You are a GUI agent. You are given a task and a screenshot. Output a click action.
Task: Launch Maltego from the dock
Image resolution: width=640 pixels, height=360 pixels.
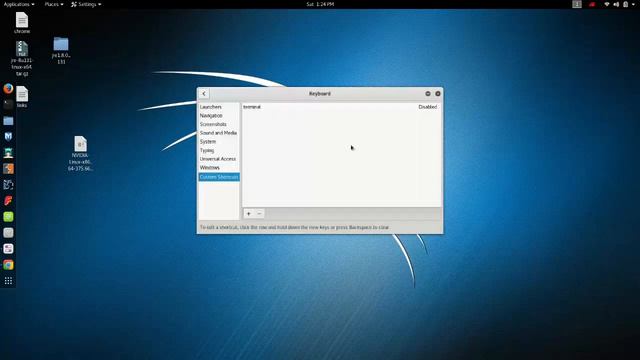(8, 184)
